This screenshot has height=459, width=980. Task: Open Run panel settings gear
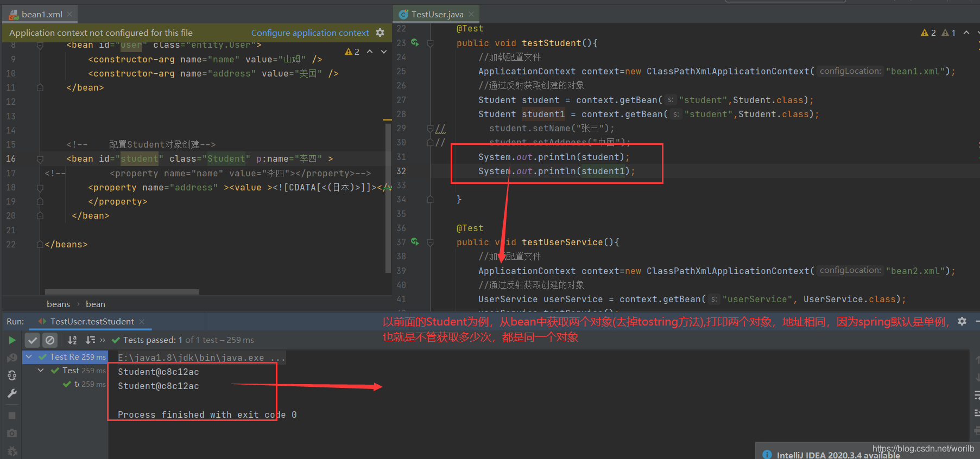[962, 321]
